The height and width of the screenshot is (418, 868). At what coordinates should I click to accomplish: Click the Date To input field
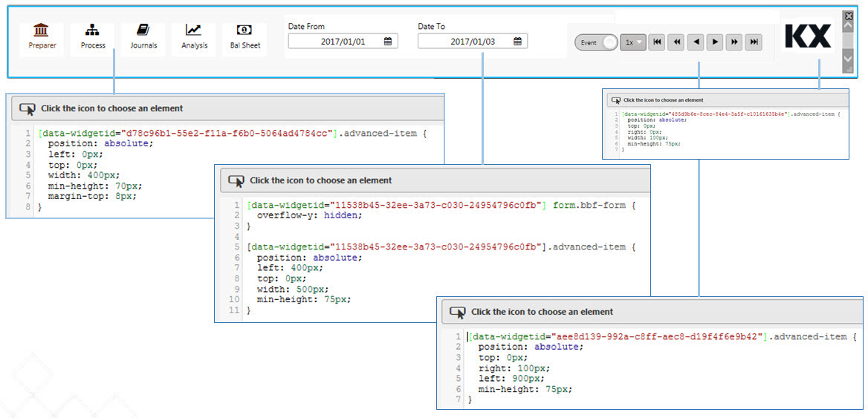467,42
